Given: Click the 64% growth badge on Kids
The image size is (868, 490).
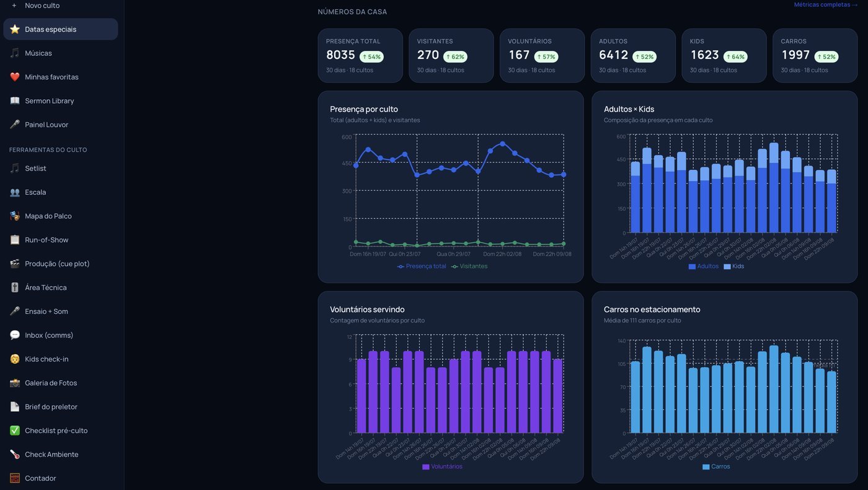Looking at the screenshot, I should [x=735, y=57].
